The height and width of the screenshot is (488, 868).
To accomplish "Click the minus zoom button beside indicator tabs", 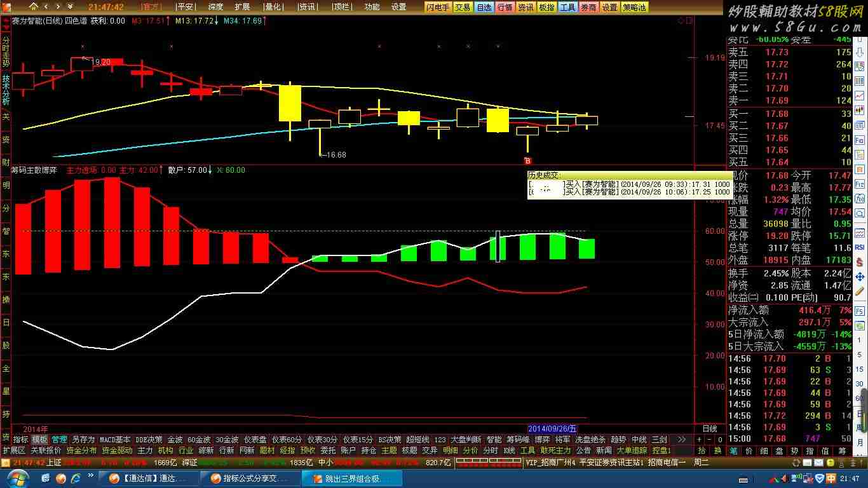I will click(709, 439).
